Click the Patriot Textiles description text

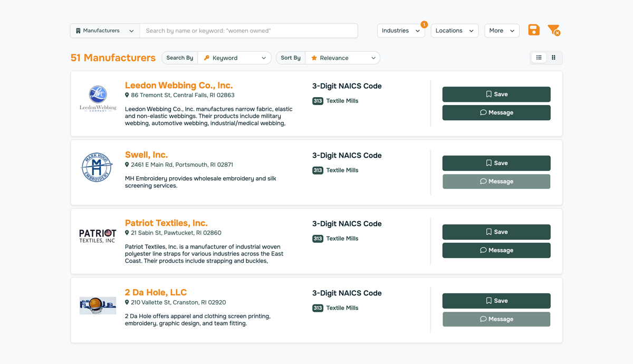(x=204, y=254)
